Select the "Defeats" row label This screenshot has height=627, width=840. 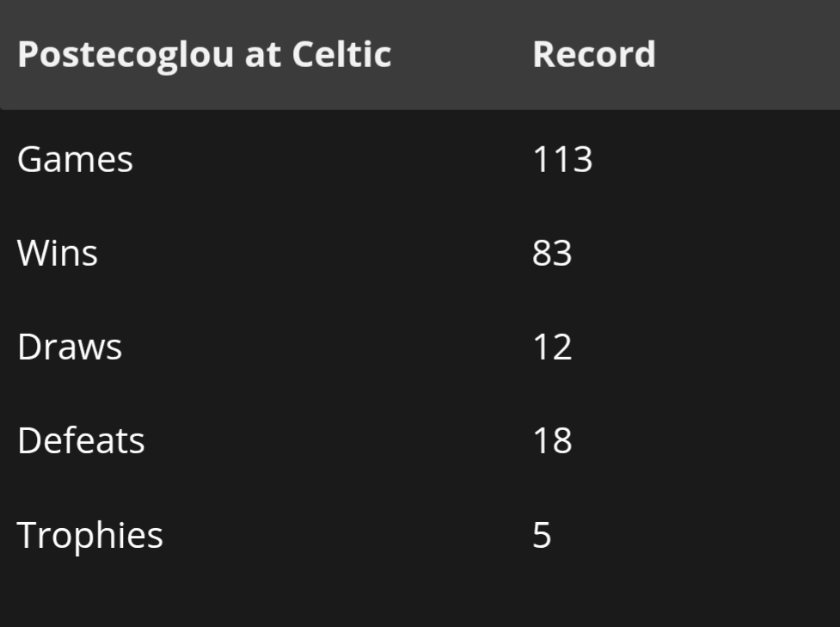point(81,441)
